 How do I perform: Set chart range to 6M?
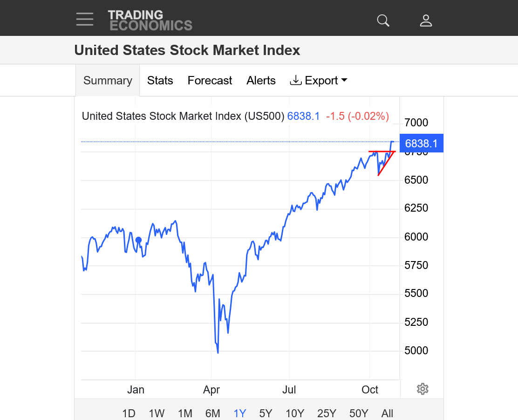212,413
